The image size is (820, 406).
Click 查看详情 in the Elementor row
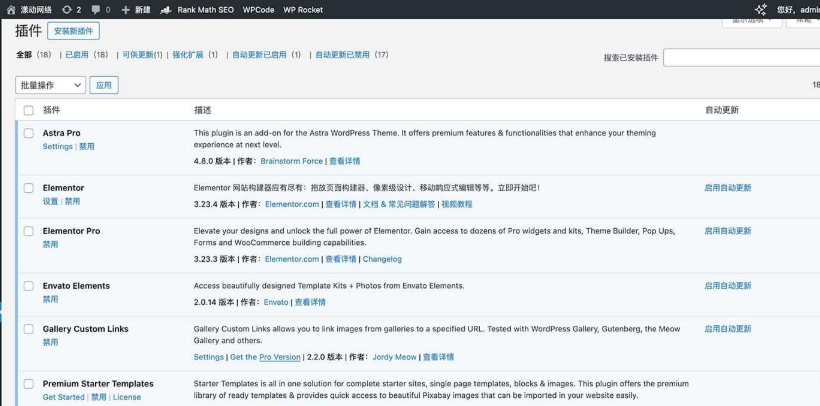click(x=341, y=204)
